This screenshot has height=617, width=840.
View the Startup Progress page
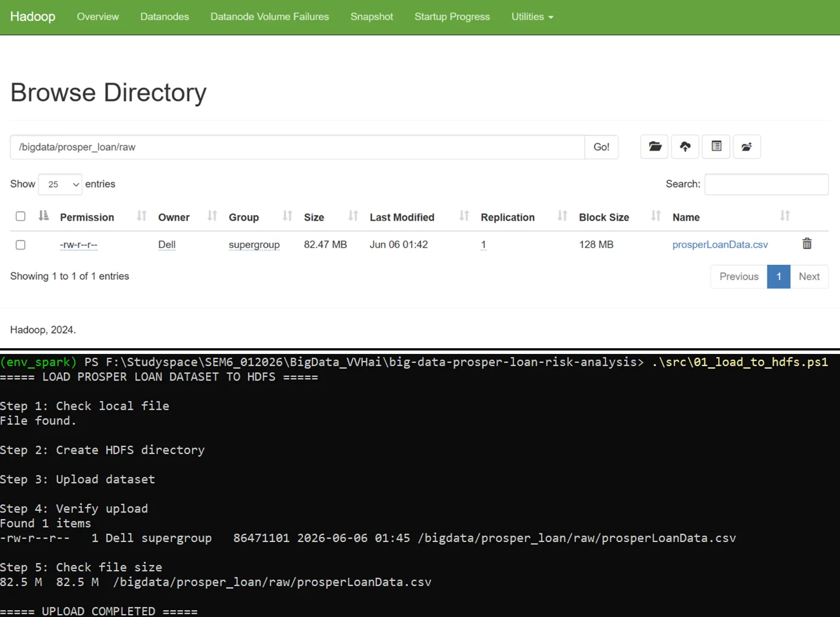click(452, 17)
